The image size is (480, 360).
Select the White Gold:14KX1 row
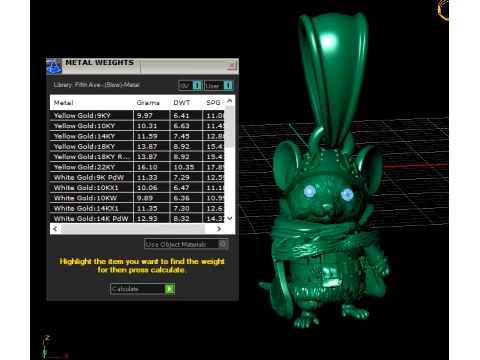[x=138, y=208]
